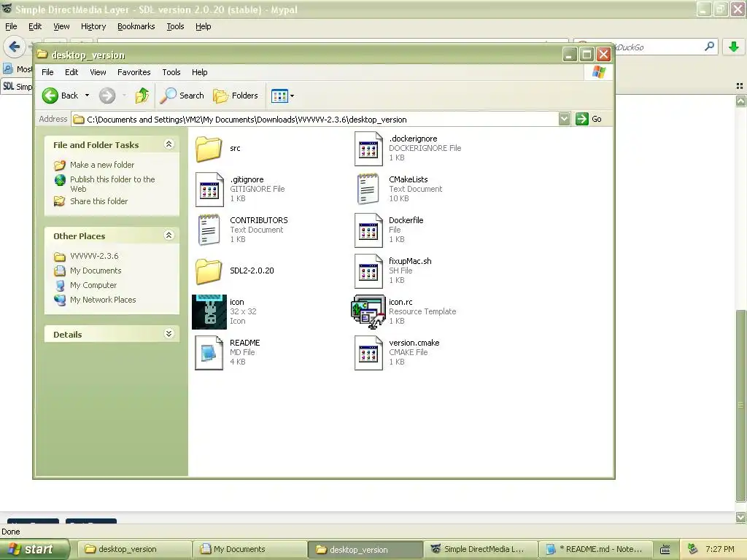Image resolution: width=747 pixels, height=560 pixels.
Task: Open Explorer File menu
Action: (47, 72)
